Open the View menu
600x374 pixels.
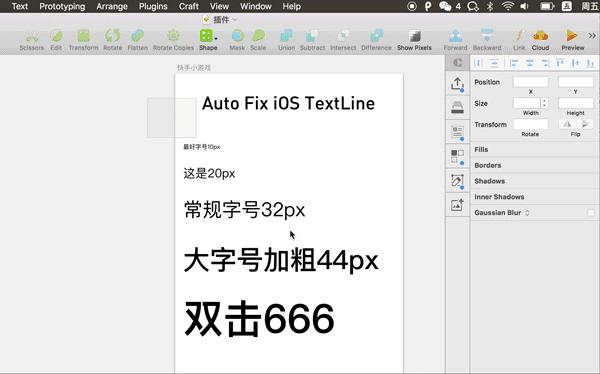click(x=219, y=6)
